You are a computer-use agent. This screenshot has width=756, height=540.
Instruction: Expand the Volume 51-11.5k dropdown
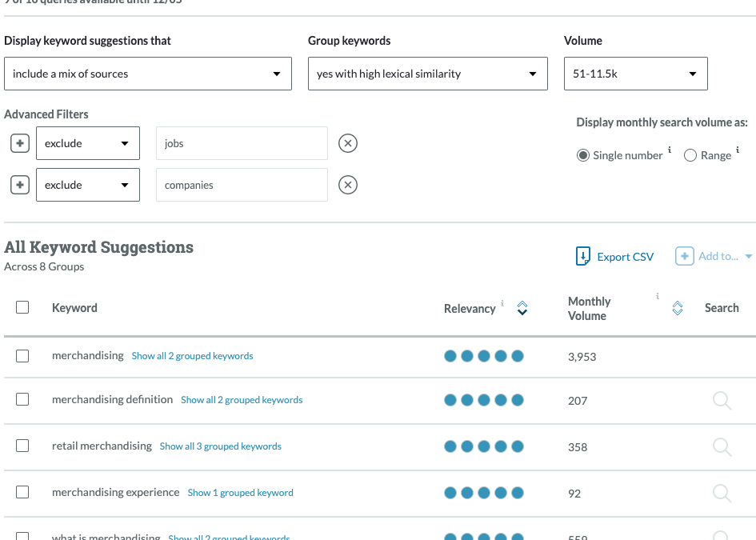coord(635,74)
